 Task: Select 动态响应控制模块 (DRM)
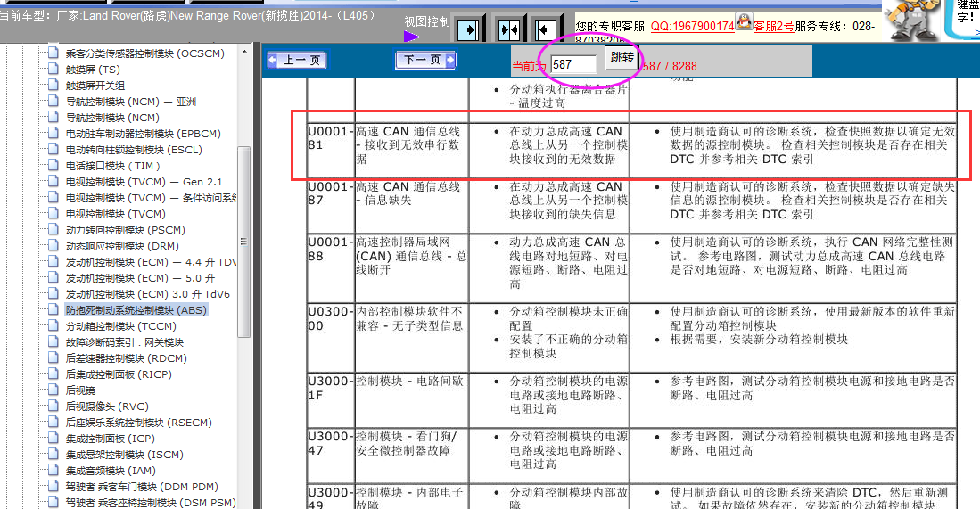tap(122, 246)
